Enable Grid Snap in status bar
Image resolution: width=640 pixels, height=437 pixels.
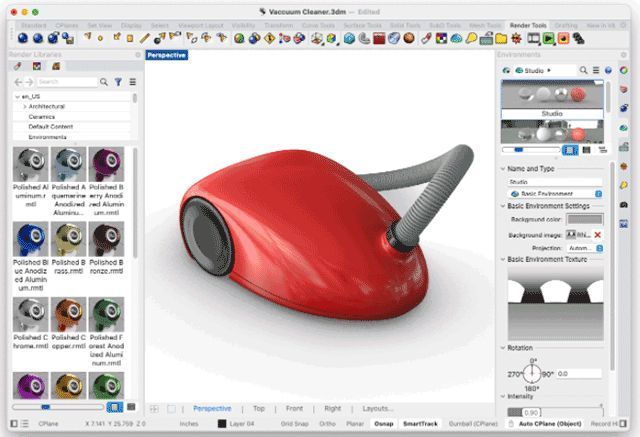coord(294,424)
